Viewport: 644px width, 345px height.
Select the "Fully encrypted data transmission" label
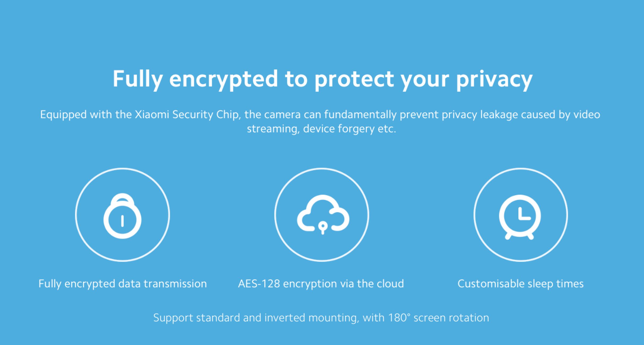tap(122, 284)
